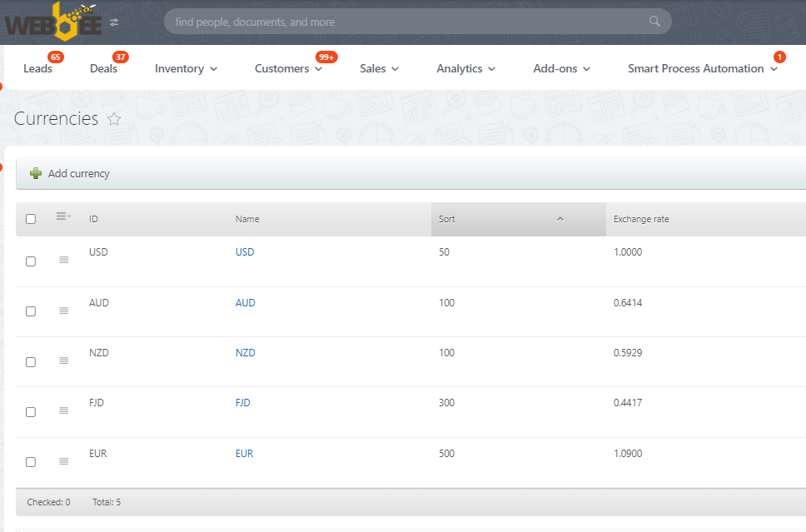The height and width of the screenshot is (532, 806).
Task: Click the WebBee logo
Action: point(53,22)
